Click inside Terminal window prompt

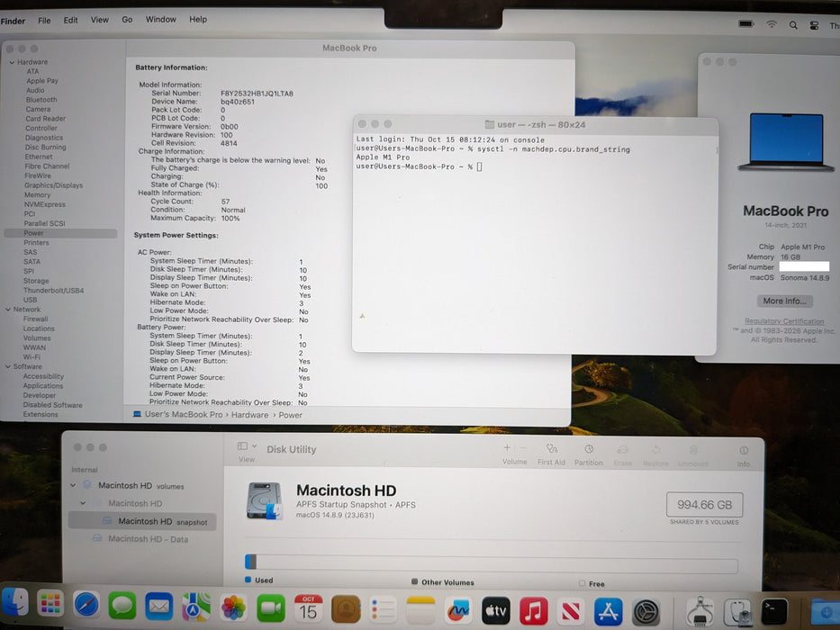(480, 166)
